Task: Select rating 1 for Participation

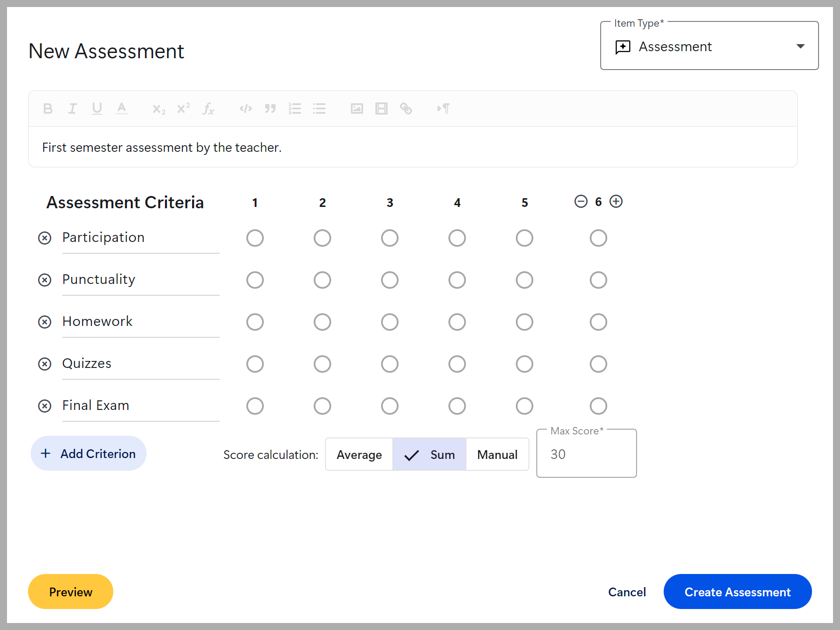Action: pyautogui.click(x=255, y=238)
